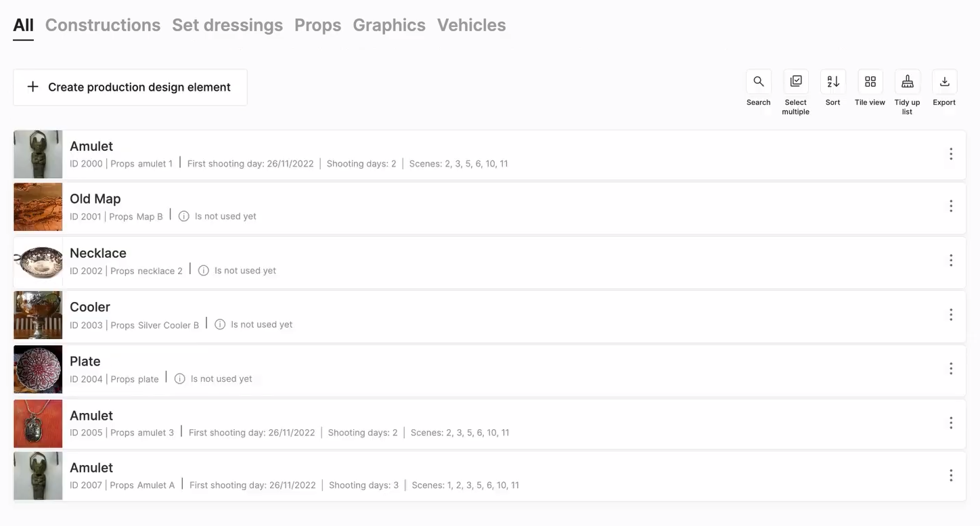
Task: Click the Necklace thumbnail image
Action: pos(38,262)
